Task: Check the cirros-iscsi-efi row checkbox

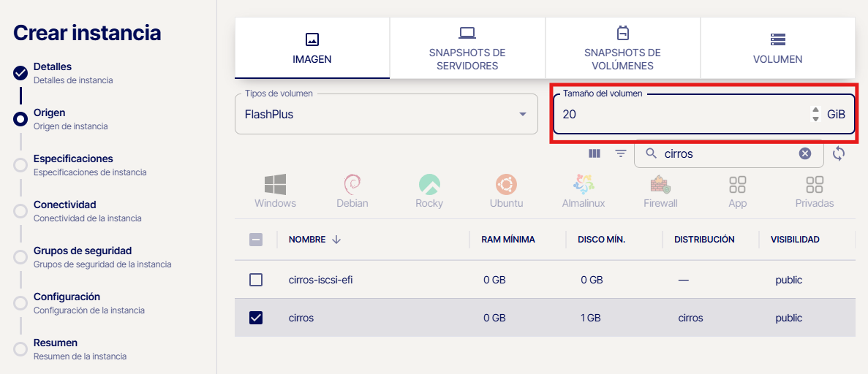Action: point(256,280)
